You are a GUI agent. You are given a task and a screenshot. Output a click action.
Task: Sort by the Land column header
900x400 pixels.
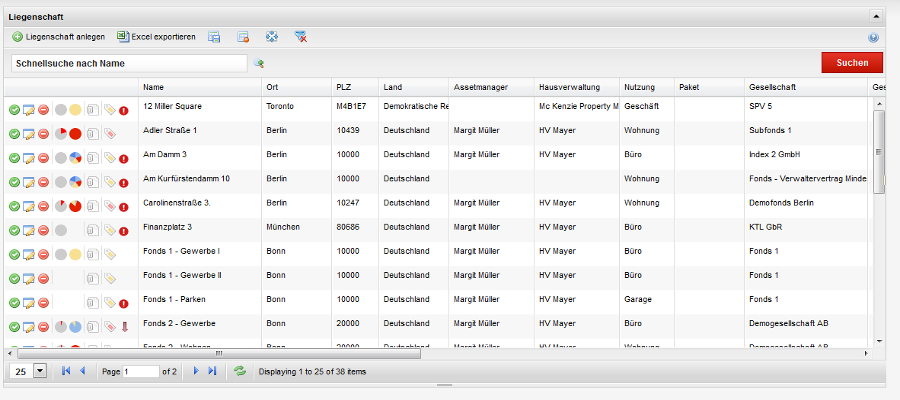(413, 87)
